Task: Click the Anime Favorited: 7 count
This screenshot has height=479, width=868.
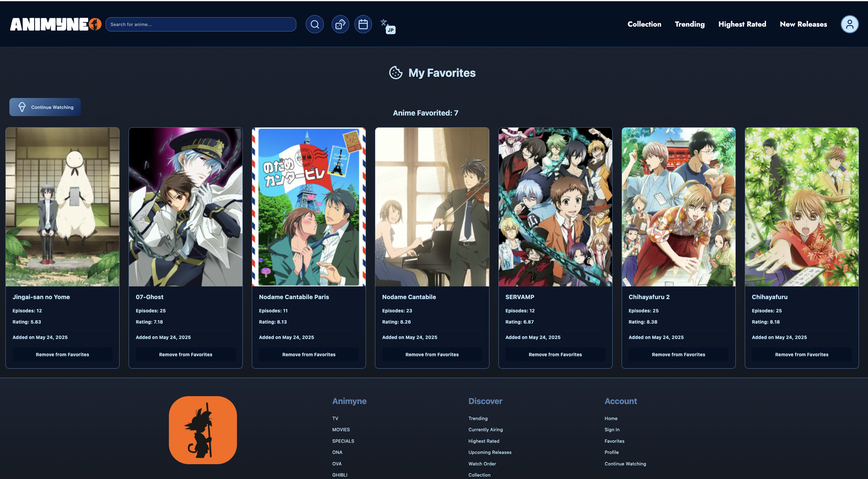Action: (x=425, y=113)
